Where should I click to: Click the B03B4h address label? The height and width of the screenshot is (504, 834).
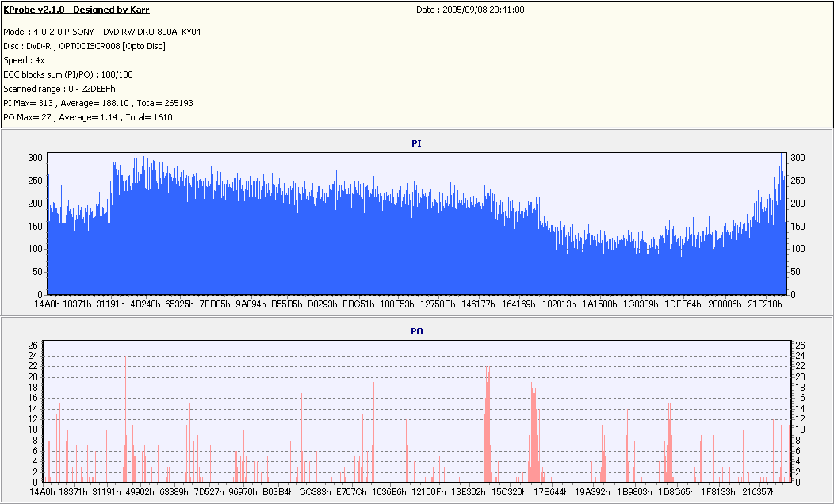coord(278,492)
